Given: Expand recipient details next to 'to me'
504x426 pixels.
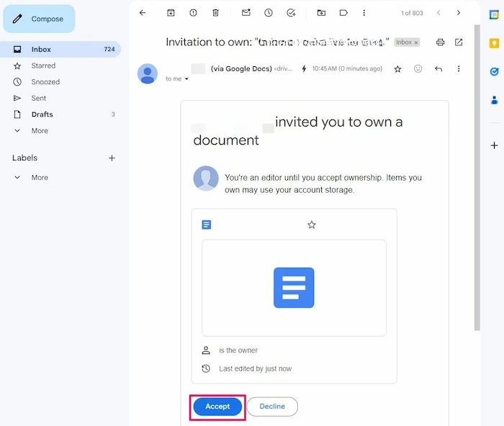Looking at the screenshot, I should coord(186,79).
